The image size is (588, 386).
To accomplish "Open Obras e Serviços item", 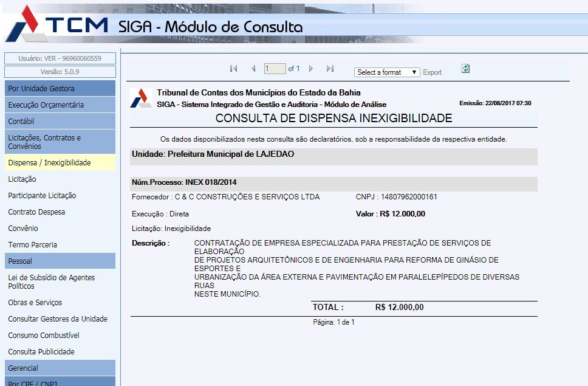I will 35,303.
